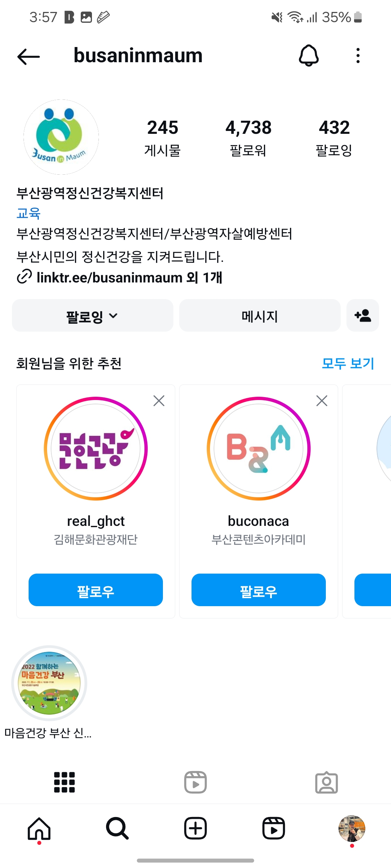Dismiss the real_ghct suggestion card
The image size is (391, 868).
click(x=159, y=401)
